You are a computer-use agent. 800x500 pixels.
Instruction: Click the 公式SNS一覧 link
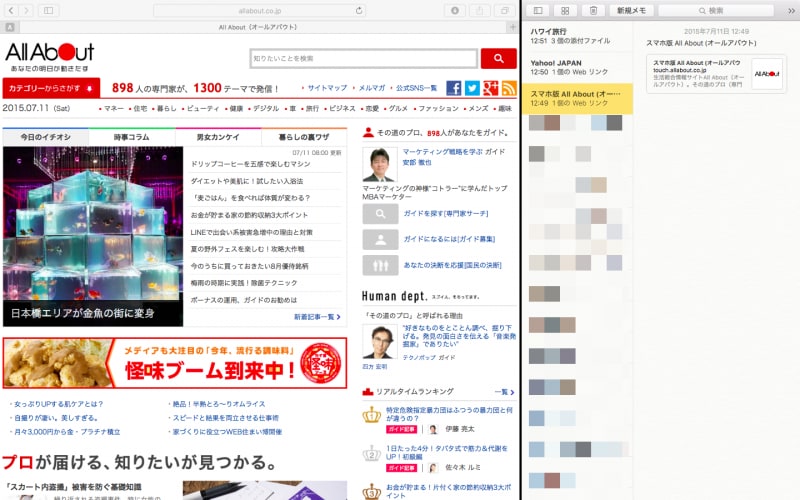416,88
